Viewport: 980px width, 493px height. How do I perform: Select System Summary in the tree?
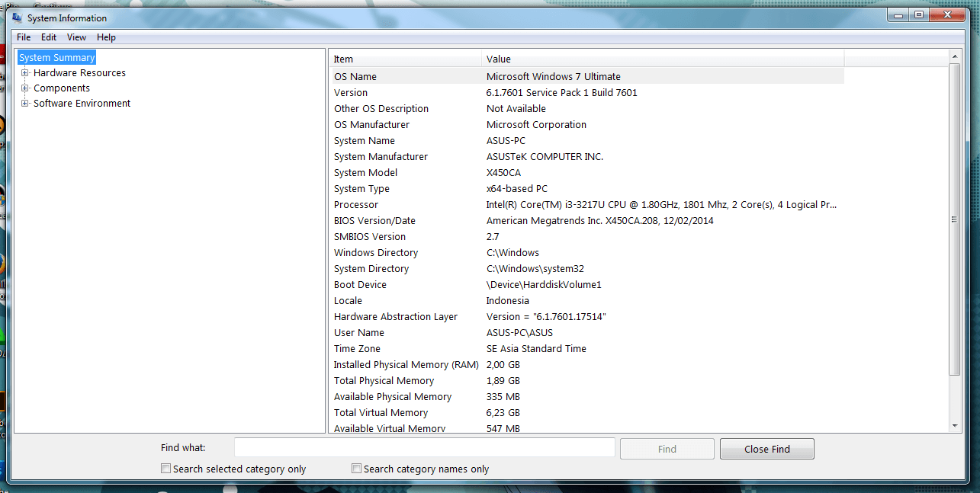click(x=57, y=58)
